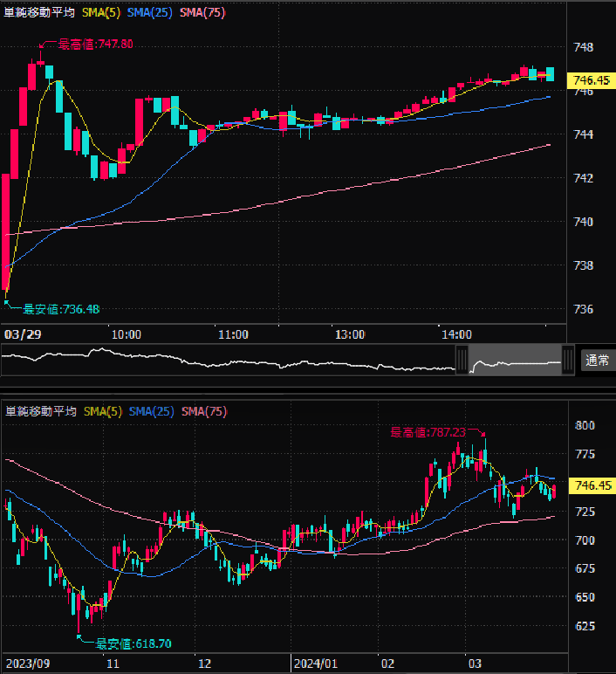The image size is (616, 674).
Task: Click the 11:00 time axis label
Action: point(233,334)
